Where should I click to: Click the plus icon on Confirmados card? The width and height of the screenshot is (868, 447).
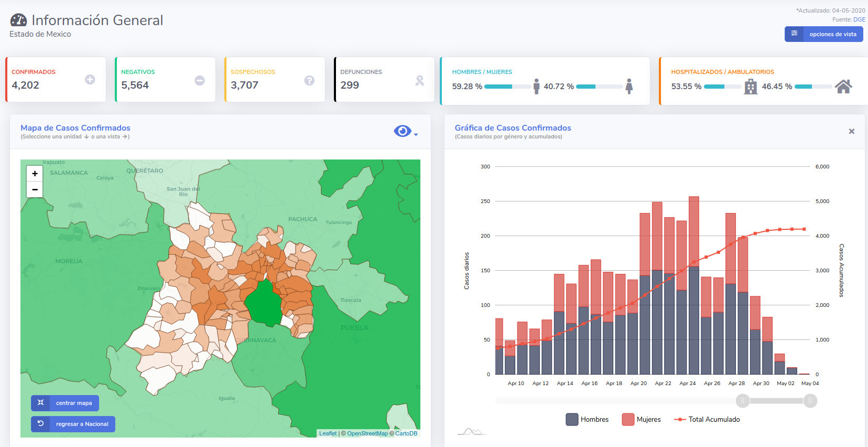point(90,80)
